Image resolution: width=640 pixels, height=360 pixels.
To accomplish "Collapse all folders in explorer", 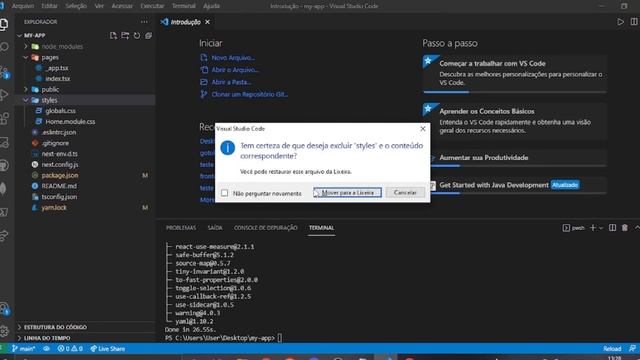I will 149,36.
